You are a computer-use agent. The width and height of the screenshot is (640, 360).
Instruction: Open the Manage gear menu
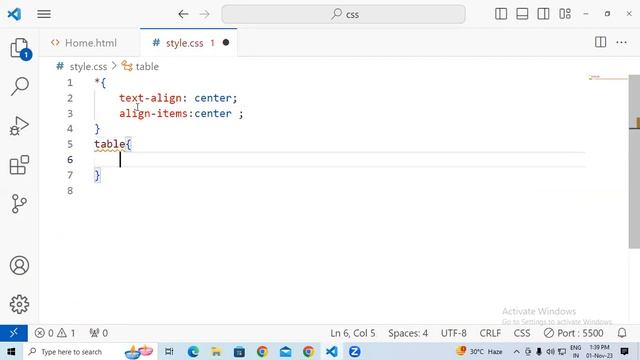19,304
